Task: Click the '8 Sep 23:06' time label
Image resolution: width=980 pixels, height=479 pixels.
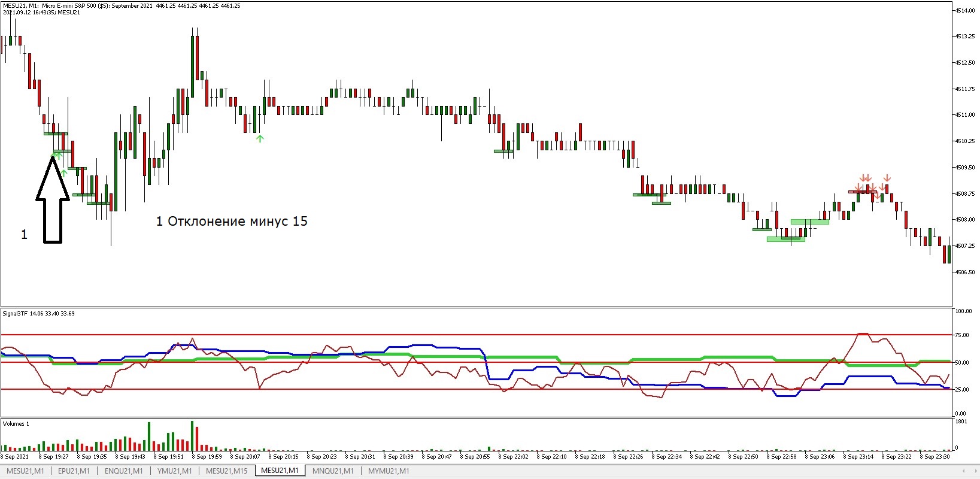Action: [x=820, y=457]
